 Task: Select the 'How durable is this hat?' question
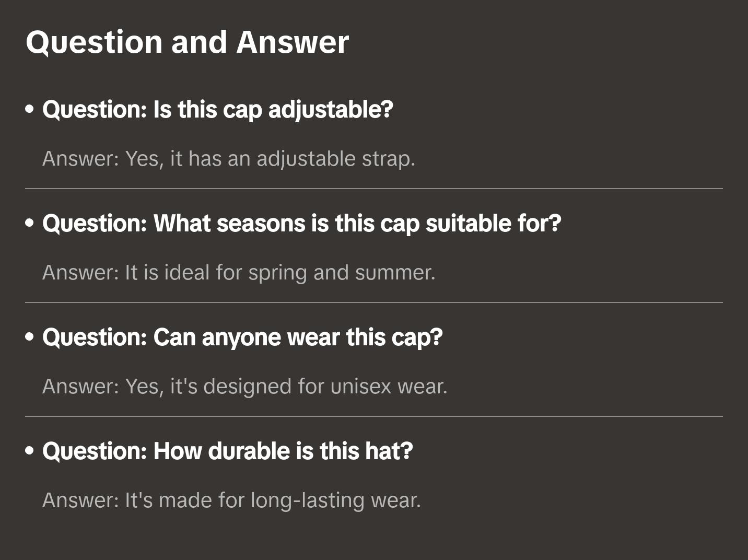coord(227,451)
